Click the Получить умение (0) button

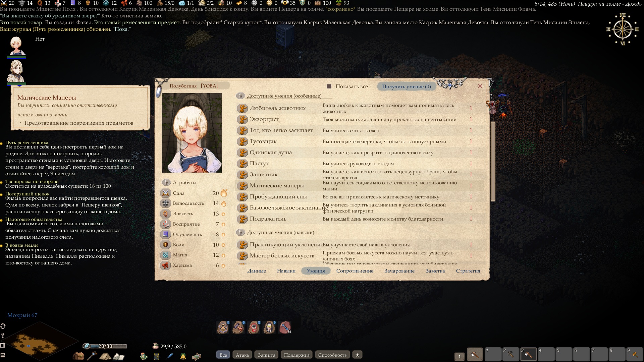pyautogui.click(x=407, y=86)
